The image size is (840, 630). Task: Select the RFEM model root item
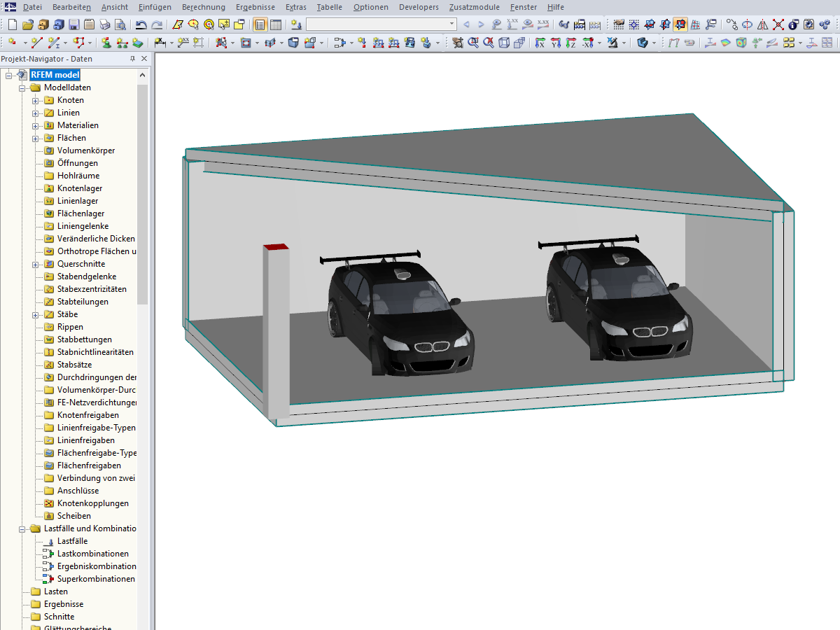[x=55, y=75]
